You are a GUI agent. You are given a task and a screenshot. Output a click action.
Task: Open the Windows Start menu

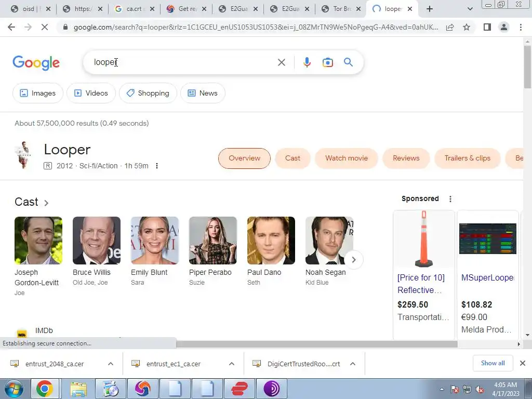(x=14, y=389)
